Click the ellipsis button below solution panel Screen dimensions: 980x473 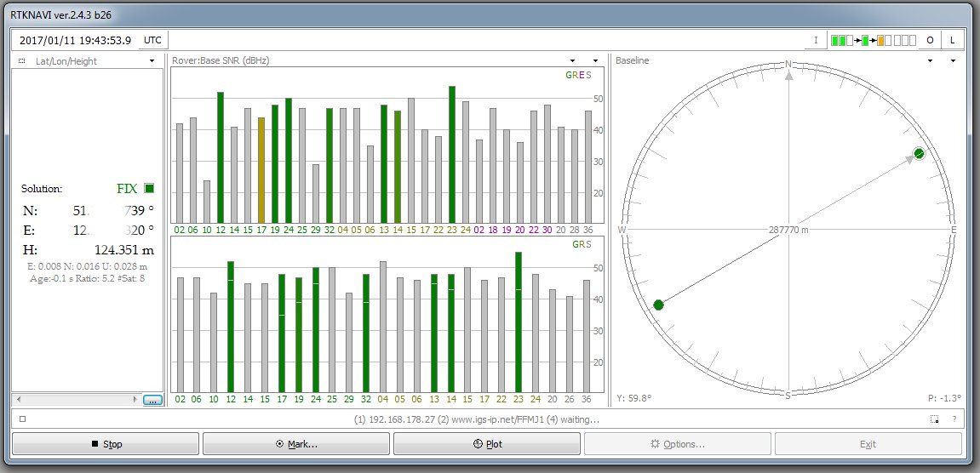[x=152, y=399]
